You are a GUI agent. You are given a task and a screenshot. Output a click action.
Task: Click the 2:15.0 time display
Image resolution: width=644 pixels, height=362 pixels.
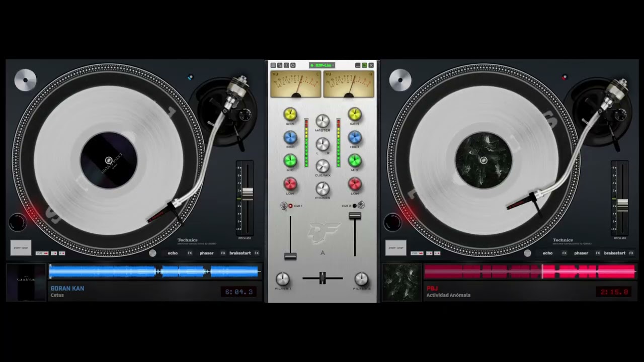(614, 292)
